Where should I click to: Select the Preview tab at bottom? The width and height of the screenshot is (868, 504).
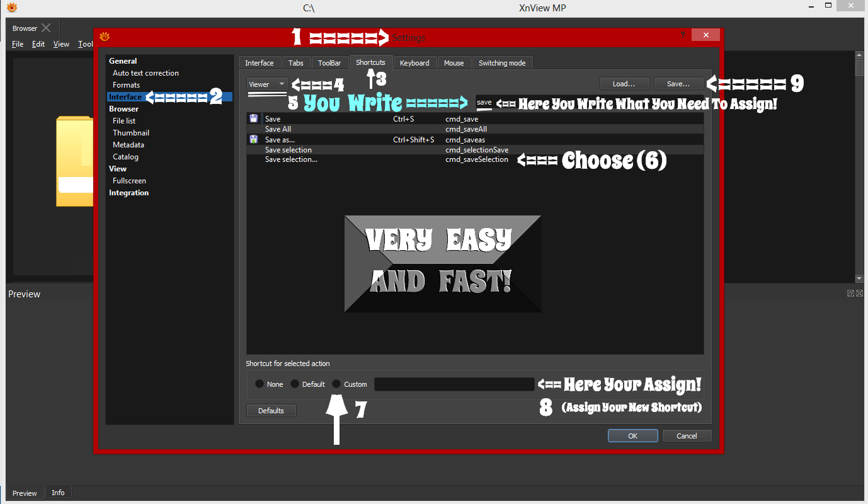[x=25, y=493]
